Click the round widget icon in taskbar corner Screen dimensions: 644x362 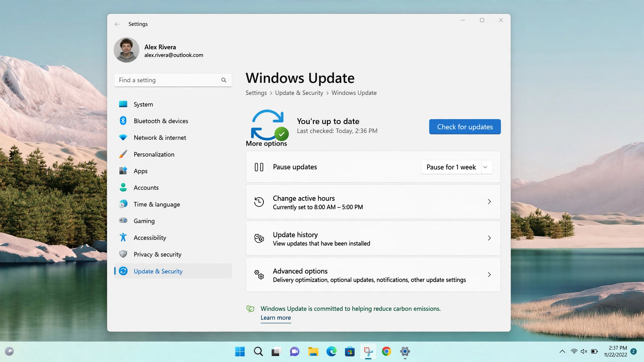tap(9, 351)
